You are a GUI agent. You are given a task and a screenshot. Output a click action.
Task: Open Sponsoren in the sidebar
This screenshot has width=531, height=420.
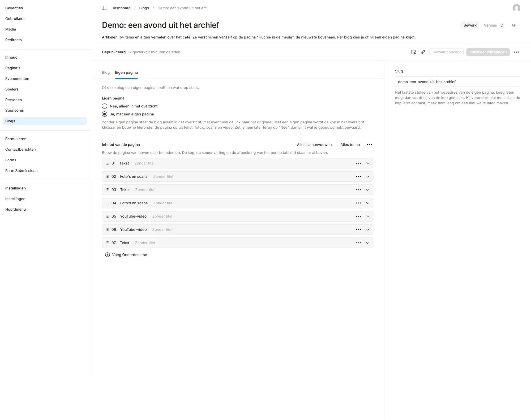point(15,110)
